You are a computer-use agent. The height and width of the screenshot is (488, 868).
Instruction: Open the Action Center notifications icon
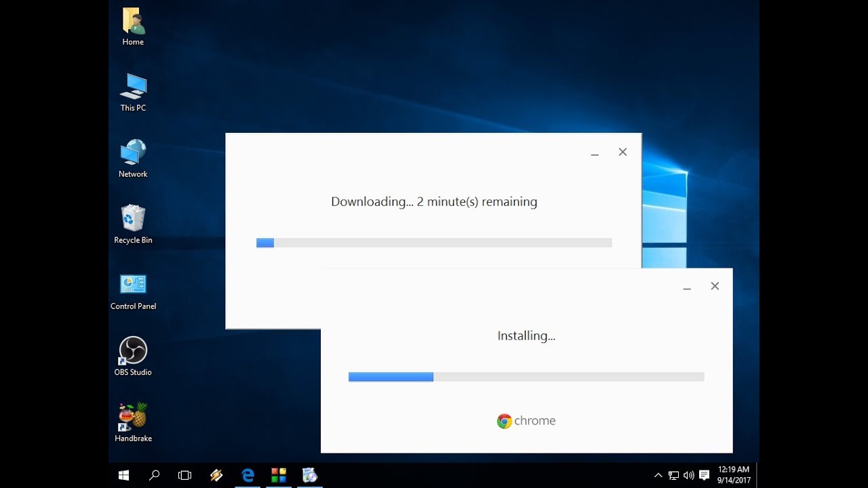[705, 475]
